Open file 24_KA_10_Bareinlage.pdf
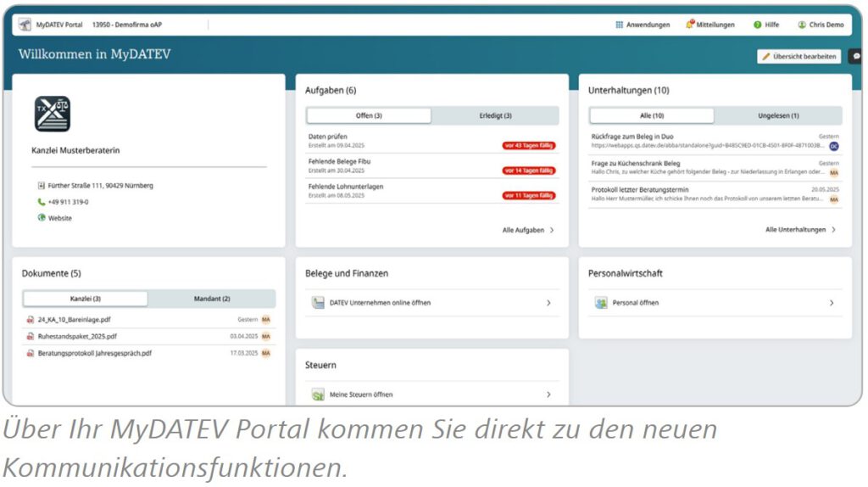868x487 pixels. pyautogui.click(x=75, y=320)
